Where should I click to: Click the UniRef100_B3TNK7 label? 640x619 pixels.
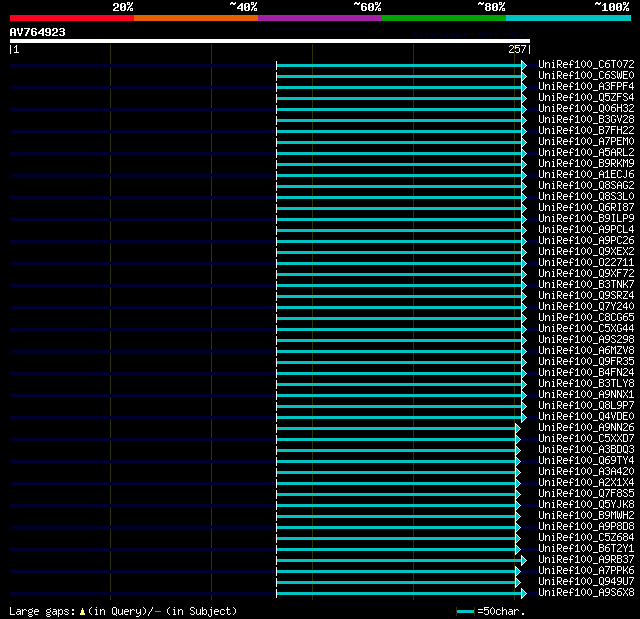point(586,285)
